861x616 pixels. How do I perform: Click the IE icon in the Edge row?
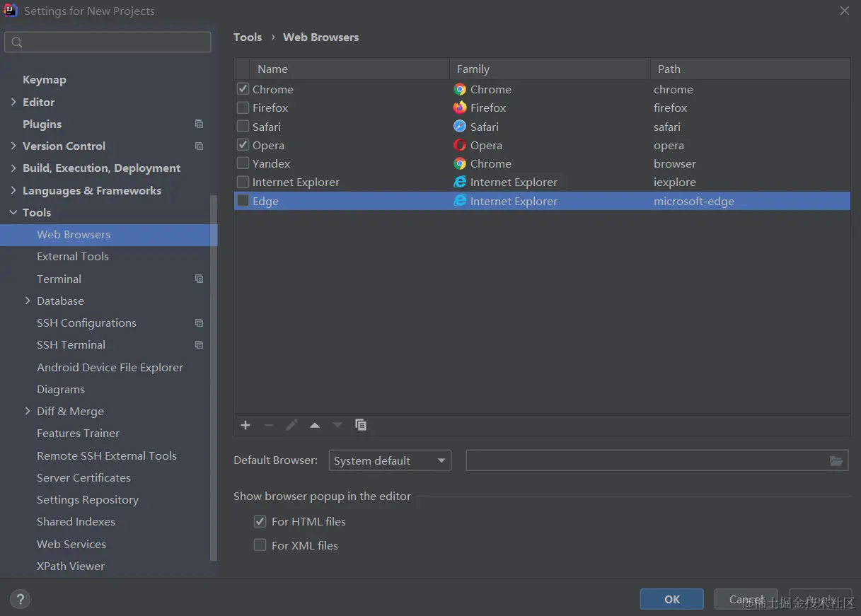pyautogui.click(x=460, y=201)
